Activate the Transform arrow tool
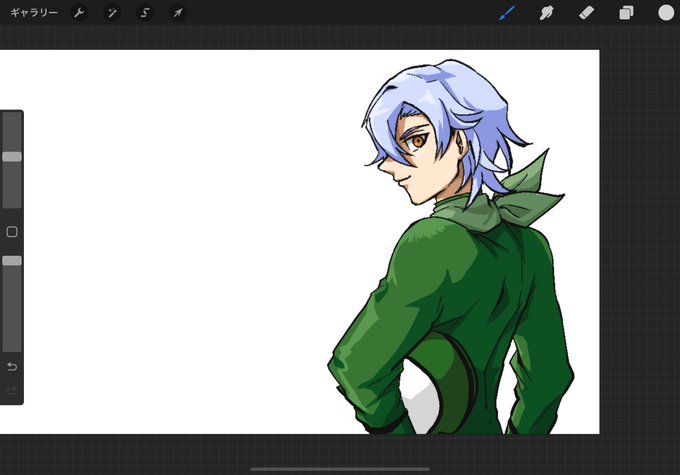 [178, 13]
